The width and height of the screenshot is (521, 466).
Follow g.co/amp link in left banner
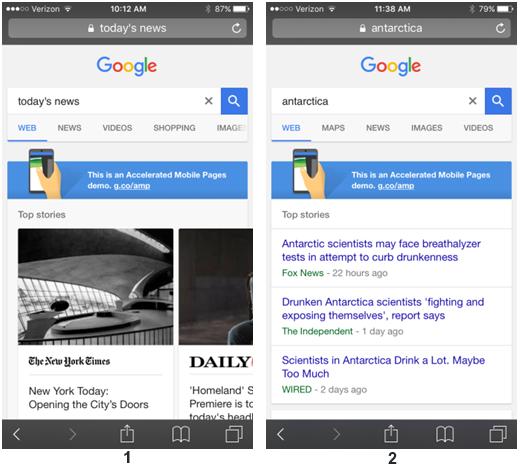[x=132, y=186]
